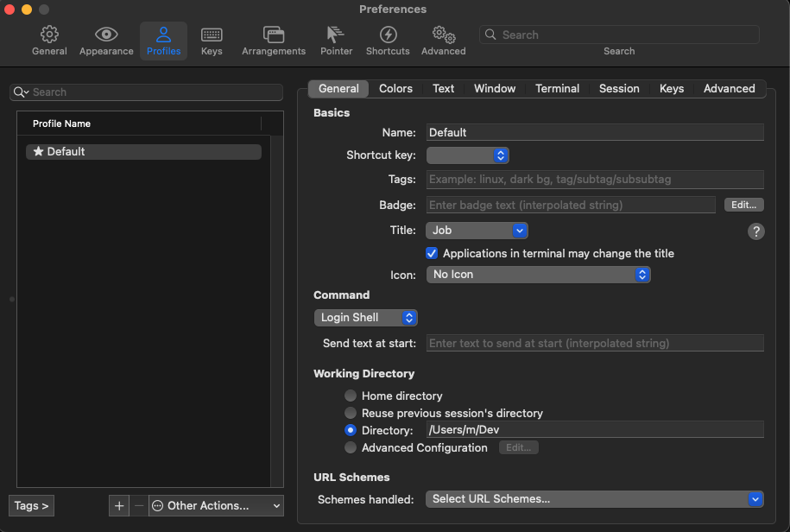Expand the Tags > panel
The image size is (790, 532).
pos(31,506)
